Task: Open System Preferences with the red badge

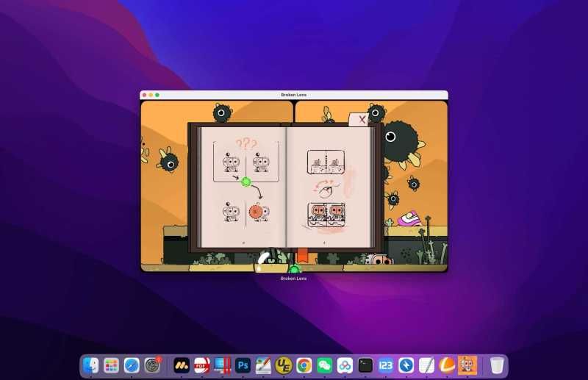Action: (x=153, y=365)
